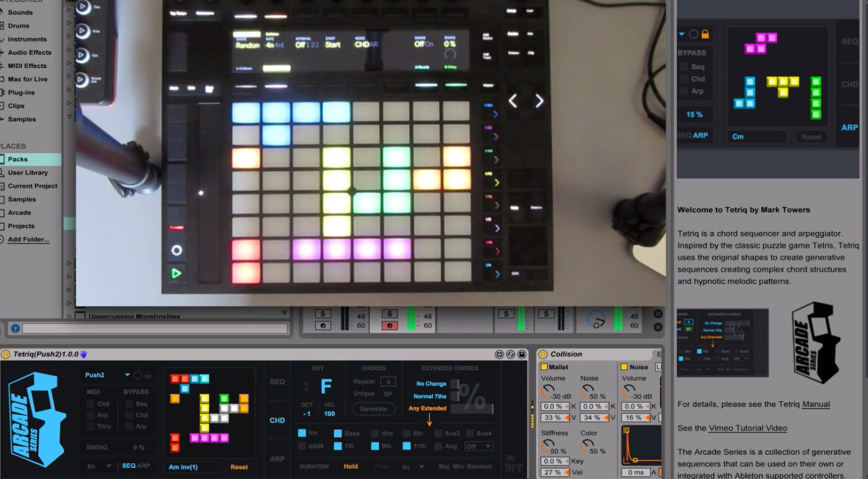Switch to the SEQ tab in Tetriq
The height and width of the screenshot is (479, 868).
pos(277,382)
